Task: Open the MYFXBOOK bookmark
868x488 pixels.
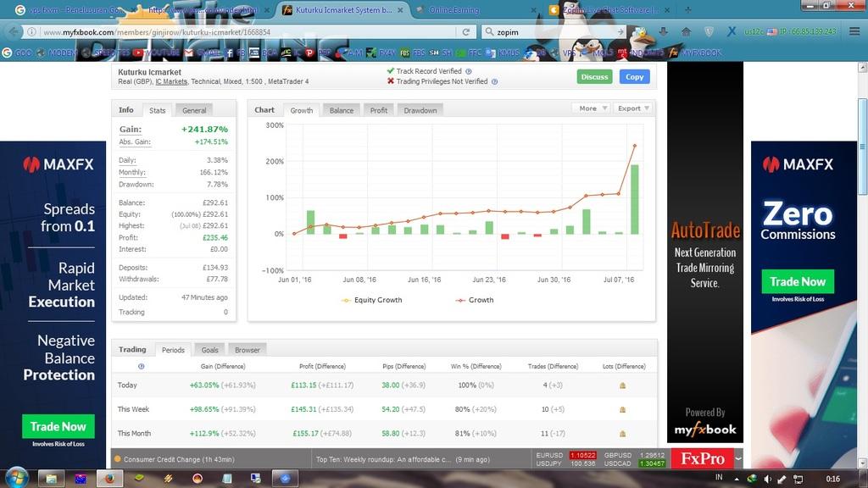Action: [x=695, y=53]
